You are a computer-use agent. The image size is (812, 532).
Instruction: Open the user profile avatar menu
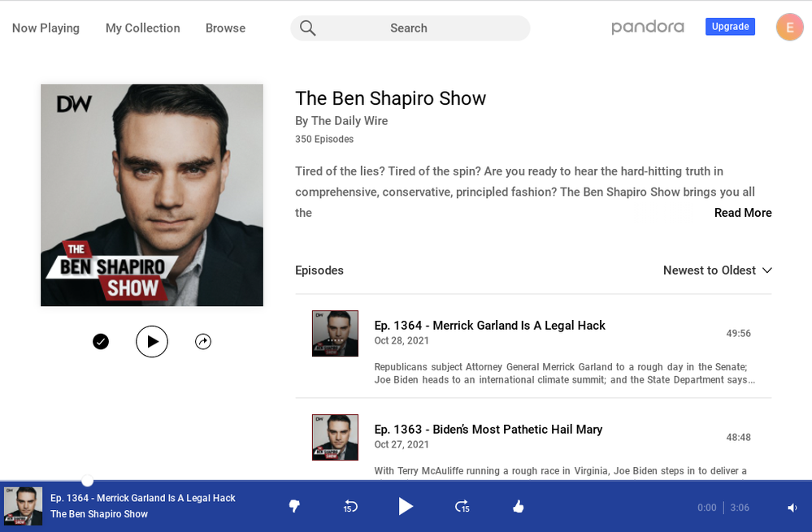click(789, 27)
